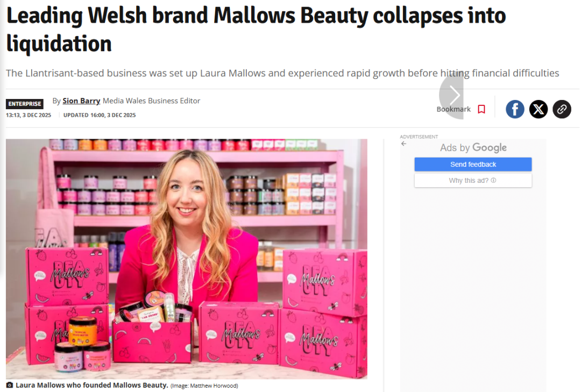Click the camera icon by image caption
Screen dimensions: 581x392
pyautogui.click(x=10, y=386)
